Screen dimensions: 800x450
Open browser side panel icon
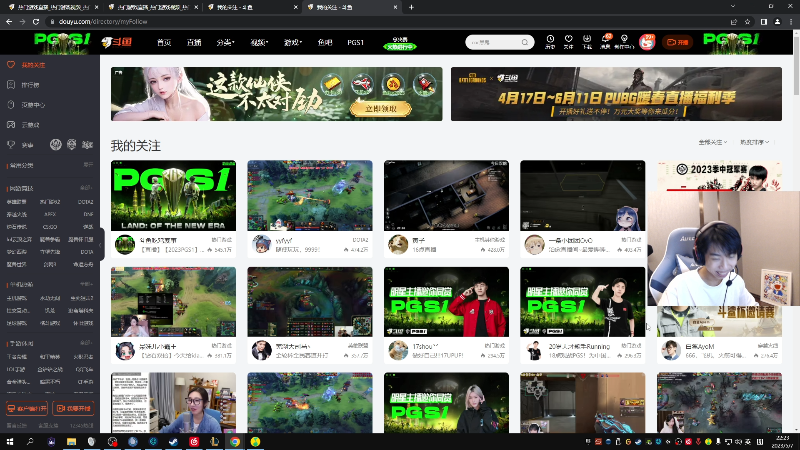[764, 21]
